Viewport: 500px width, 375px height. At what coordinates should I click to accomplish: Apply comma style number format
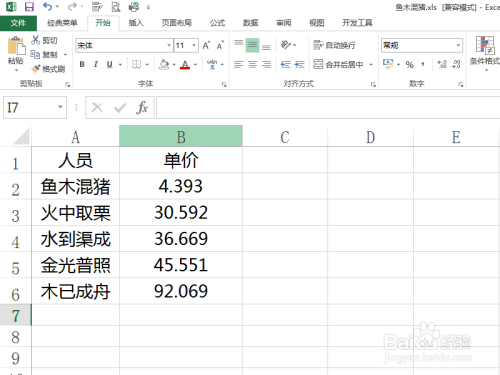423,64
